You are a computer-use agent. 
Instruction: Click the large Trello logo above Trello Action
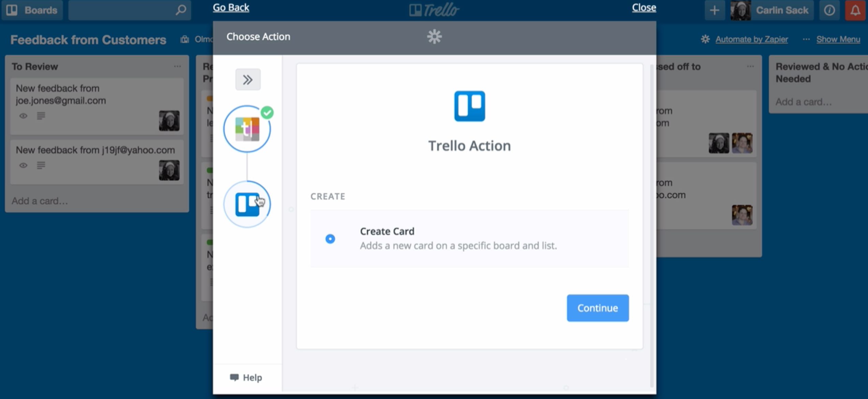pyautogui.click(x=469, y=106)
